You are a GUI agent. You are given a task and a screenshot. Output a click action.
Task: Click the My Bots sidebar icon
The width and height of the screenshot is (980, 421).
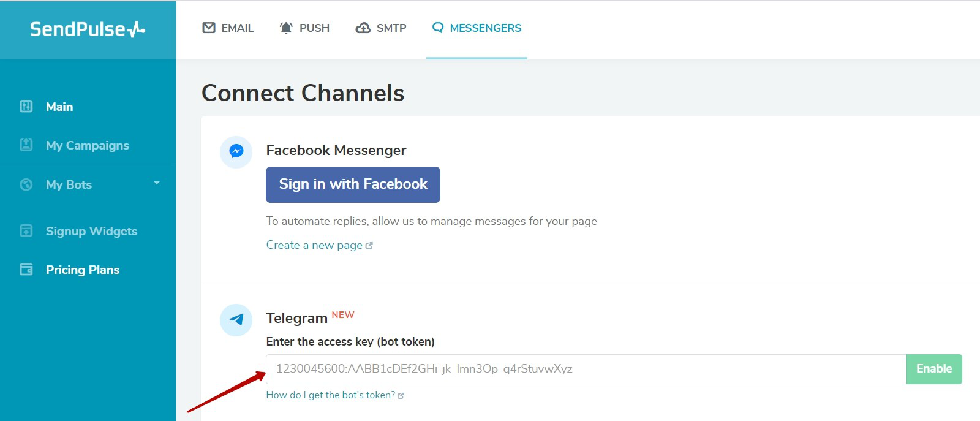tap(26, 184)
